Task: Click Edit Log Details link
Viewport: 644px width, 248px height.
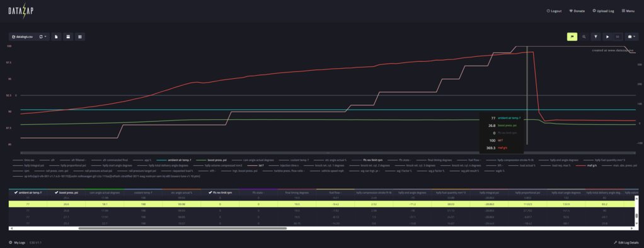Action: click(x=626, y=243)
